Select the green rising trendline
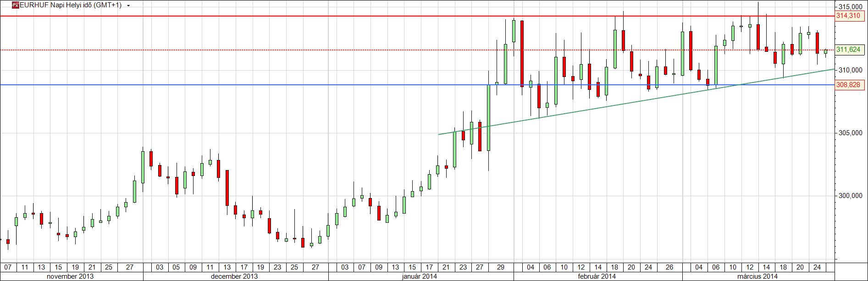 click(636, 101)
